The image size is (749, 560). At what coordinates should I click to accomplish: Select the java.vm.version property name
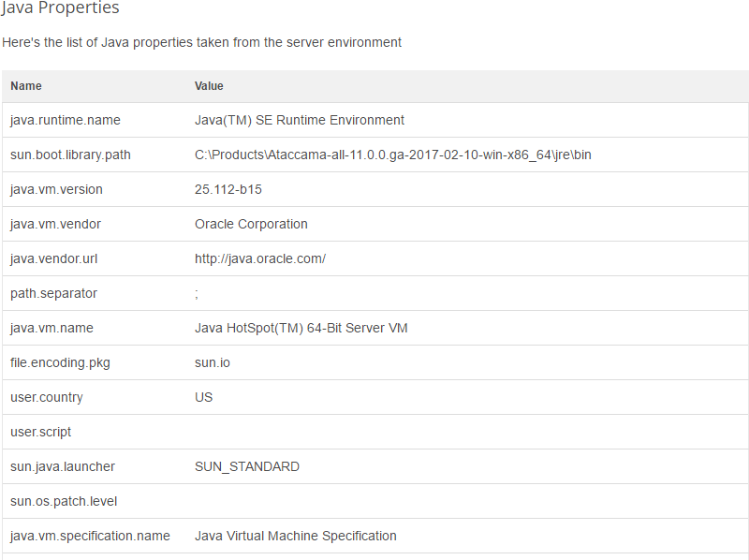(x=56, y=189)
